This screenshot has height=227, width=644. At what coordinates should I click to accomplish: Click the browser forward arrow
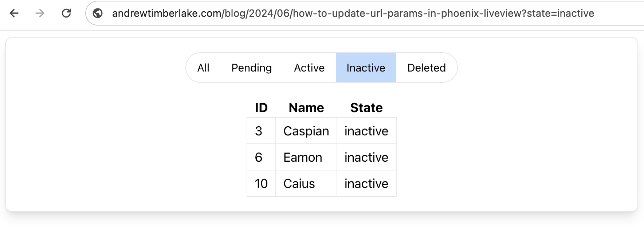pos(40,14)
